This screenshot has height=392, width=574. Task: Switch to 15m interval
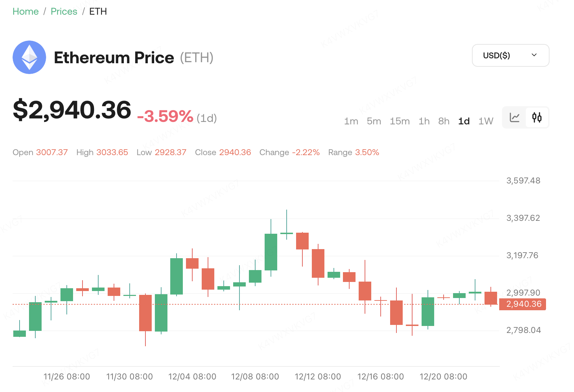click(x=400, y=121)
